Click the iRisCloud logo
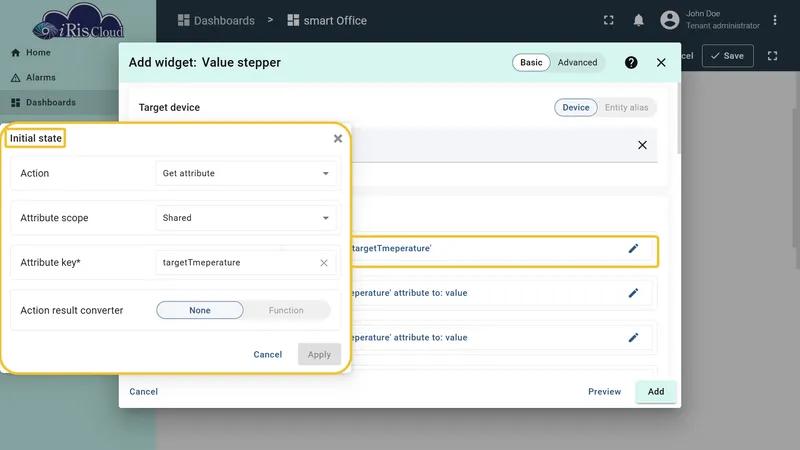Image resolution: width=800 pixels, height=450 pixels. tap(78, 21)
